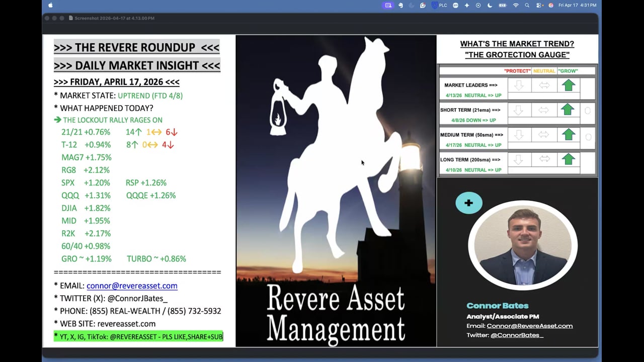Image resolution: width=644 pixels, height=362 pixels.
Task: Click the "THE REVERE ROUNDUP" heading
Action: [136, 47]
